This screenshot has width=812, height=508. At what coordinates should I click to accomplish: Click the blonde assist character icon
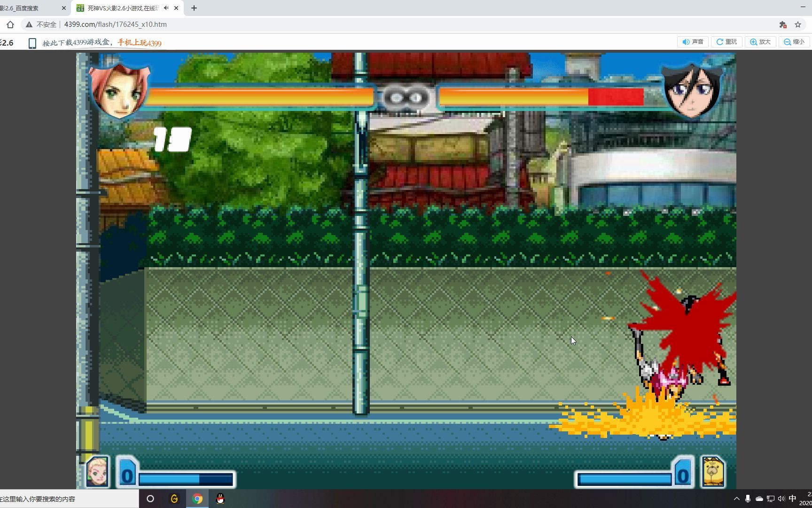tap(97, 472)
